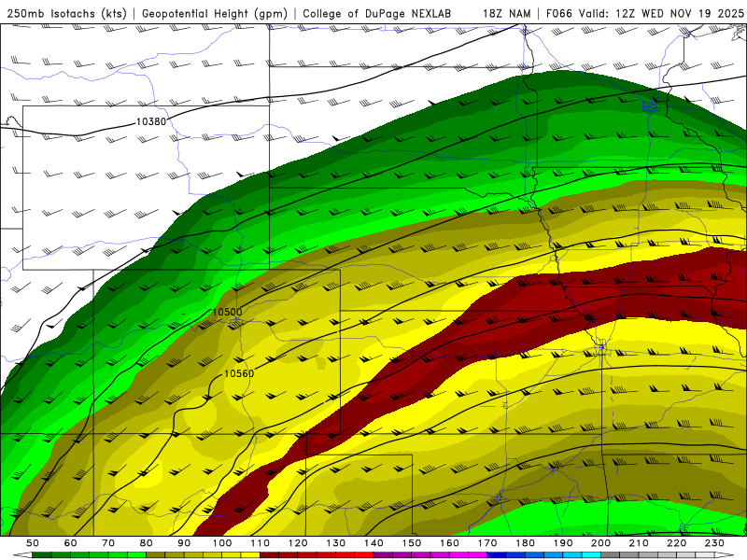Click the 60 knot legend label

tap(71, 543)
